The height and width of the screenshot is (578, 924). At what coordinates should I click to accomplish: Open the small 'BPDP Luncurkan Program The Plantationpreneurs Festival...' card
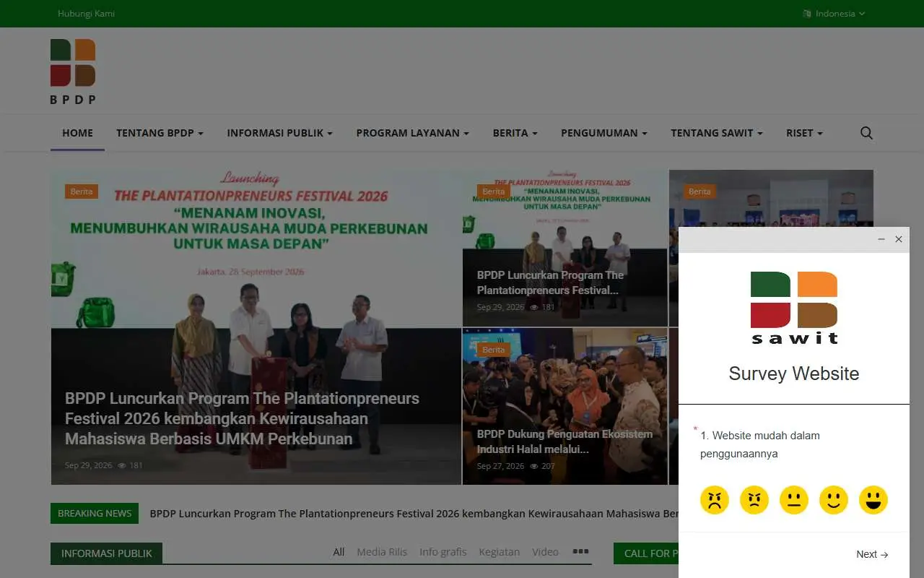pyautogui.click(x=550, y=282)
